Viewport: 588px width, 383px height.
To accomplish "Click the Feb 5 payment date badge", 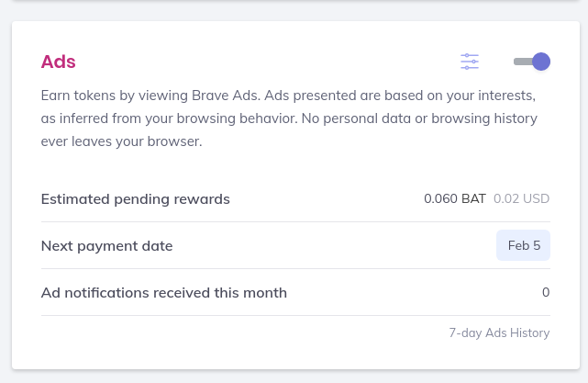I will (523, 246).
